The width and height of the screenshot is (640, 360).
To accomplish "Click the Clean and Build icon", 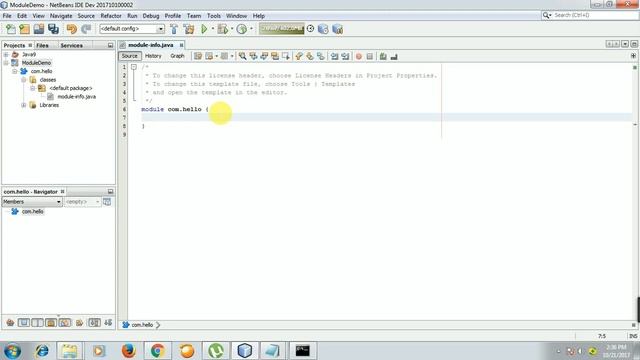I will tap(189, 29).
